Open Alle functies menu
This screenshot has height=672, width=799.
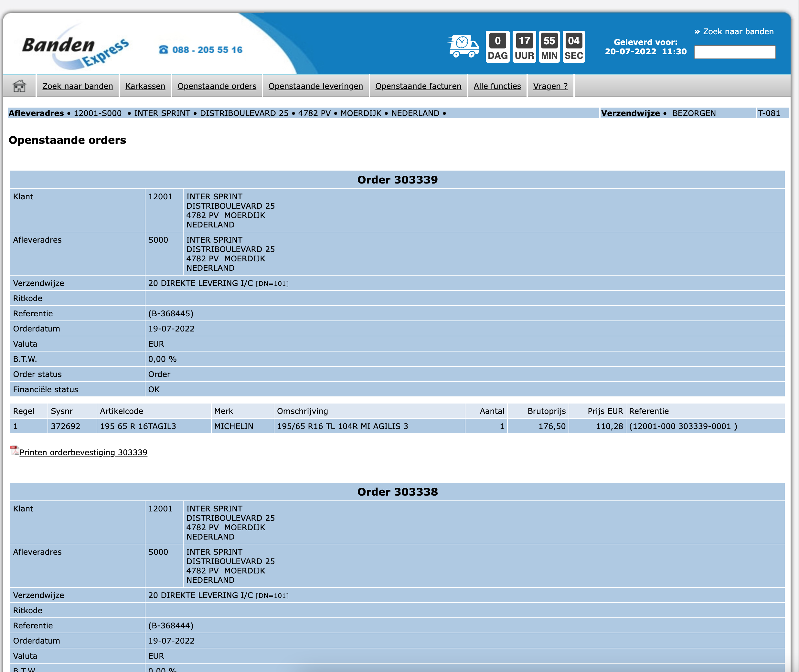tap(497, 86)
